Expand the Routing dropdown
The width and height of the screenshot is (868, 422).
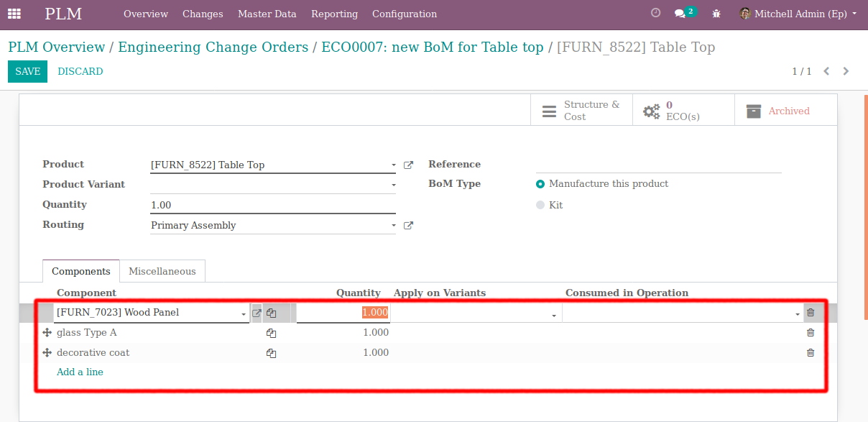coord(393,226)
